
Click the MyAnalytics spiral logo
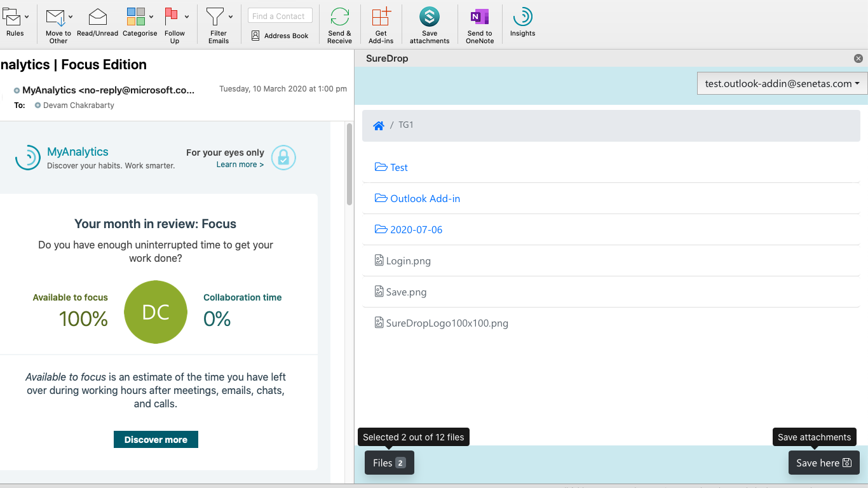28,158
